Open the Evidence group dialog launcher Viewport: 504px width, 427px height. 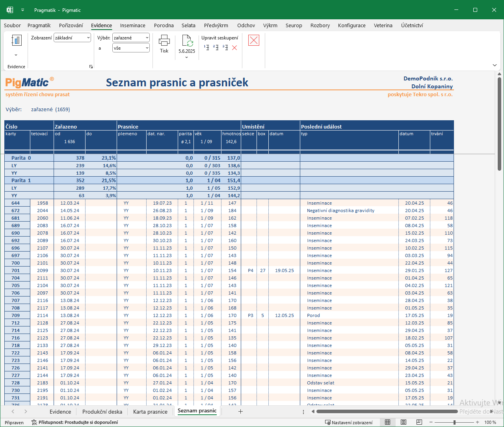point(91,67)
